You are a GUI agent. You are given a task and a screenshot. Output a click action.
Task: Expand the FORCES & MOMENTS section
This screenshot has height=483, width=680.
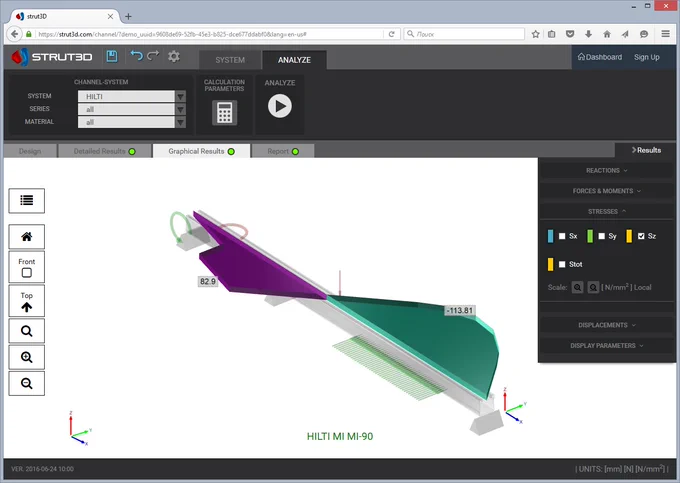(x=606, y=191)
